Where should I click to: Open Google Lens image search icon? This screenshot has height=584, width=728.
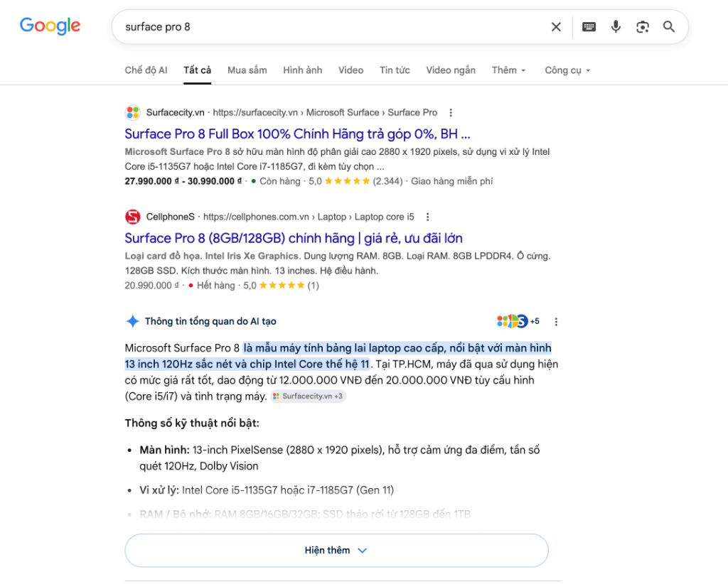643,27
